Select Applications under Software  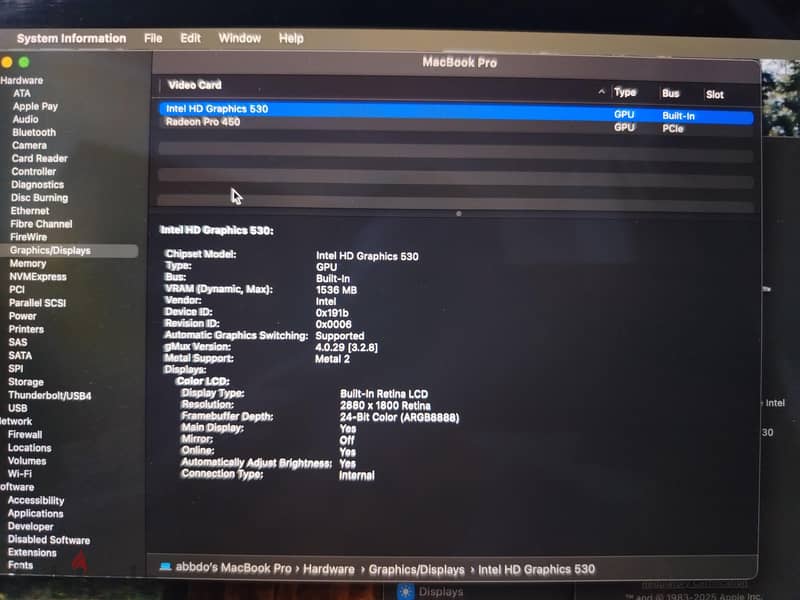pyautogui.click(x=35, y=513)
